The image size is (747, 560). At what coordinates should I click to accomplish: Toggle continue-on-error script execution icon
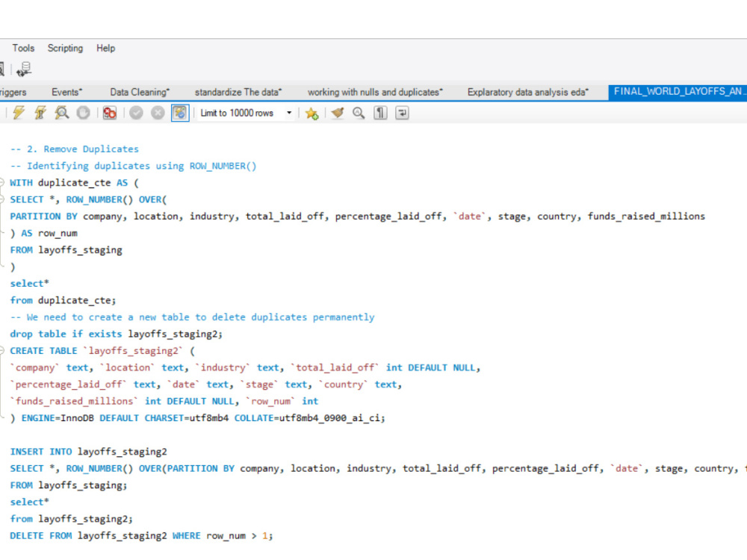point(110,113)
